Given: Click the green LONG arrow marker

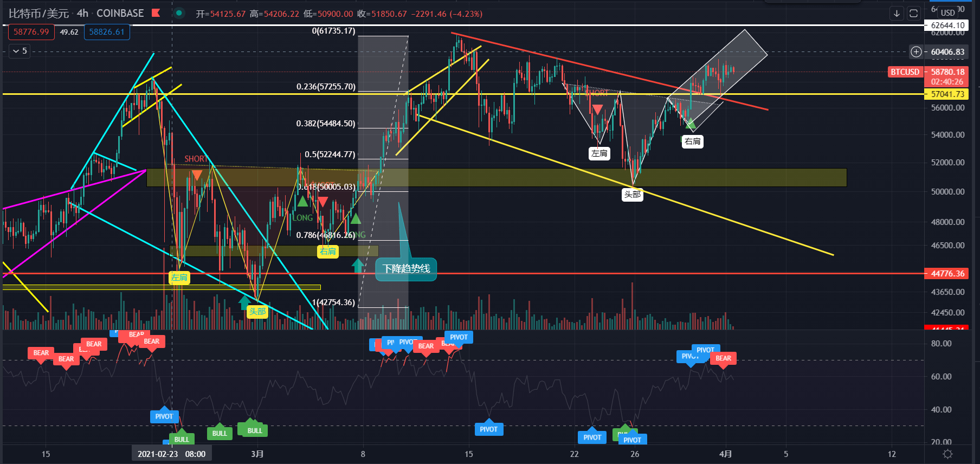Looking at the screenshot, I should click(x=302, y=202).
